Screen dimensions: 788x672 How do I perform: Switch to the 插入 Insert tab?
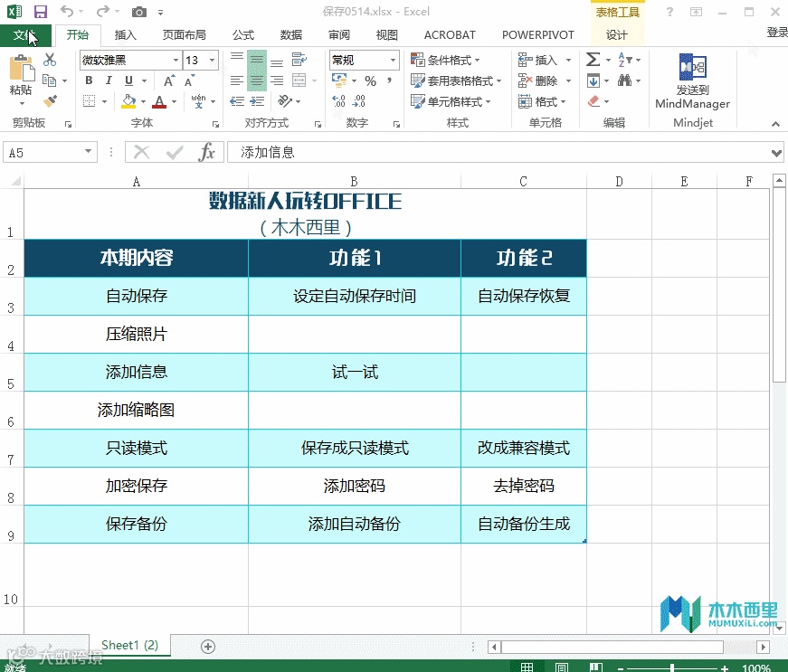tap(125, 35)
